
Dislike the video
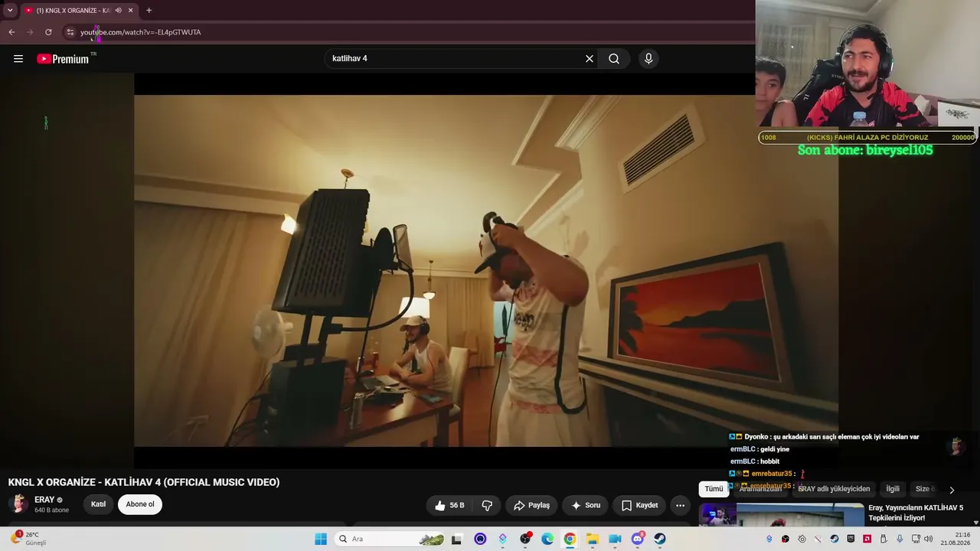[x=487, y=505]
